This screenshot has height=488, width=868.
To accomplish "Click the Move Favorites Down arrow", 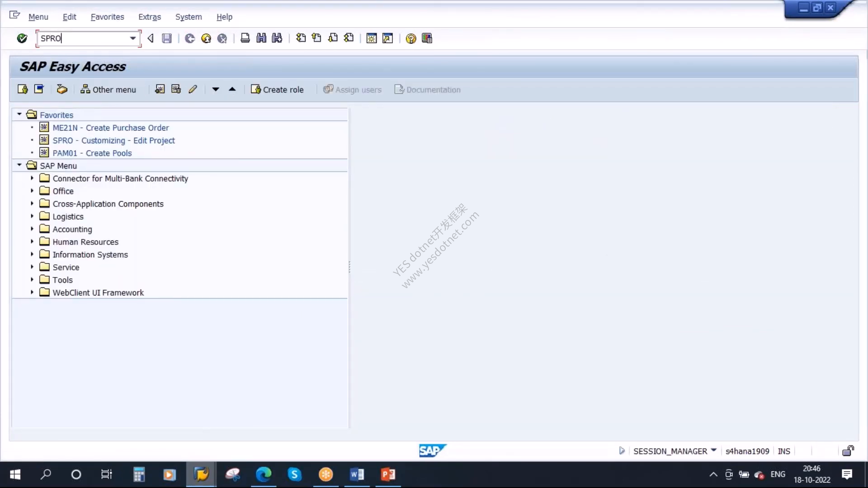I will click(216, 89).
